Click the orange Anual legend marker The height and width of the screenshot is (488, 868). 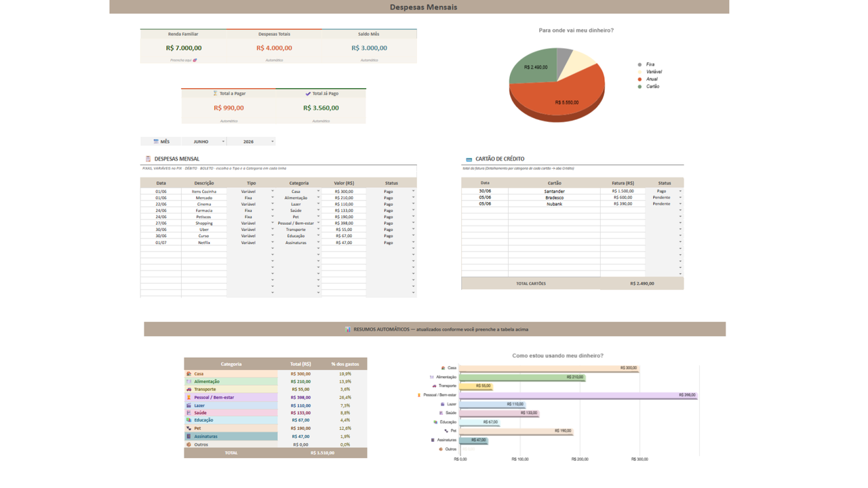point(639,79)
